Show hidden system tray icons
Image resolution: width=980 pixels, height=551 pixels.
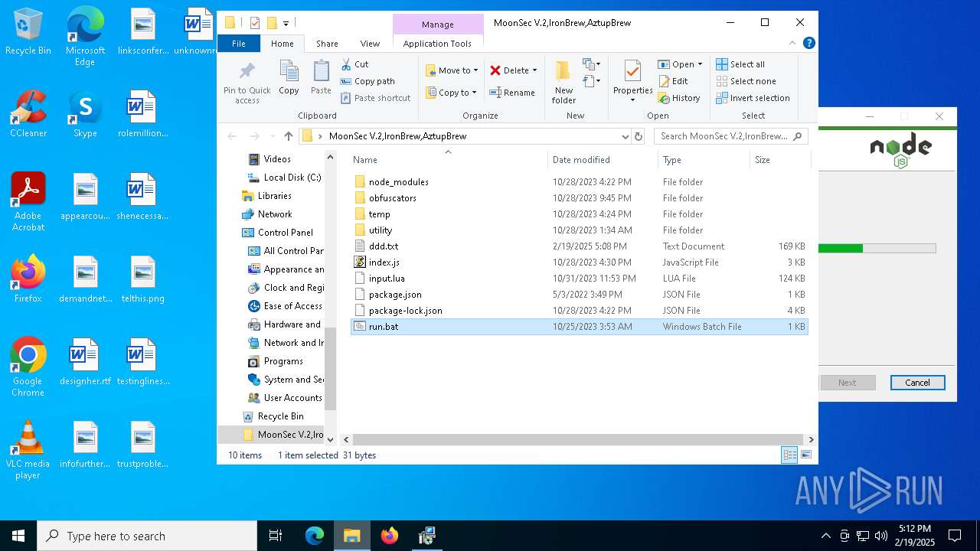(x=825, y=536)
